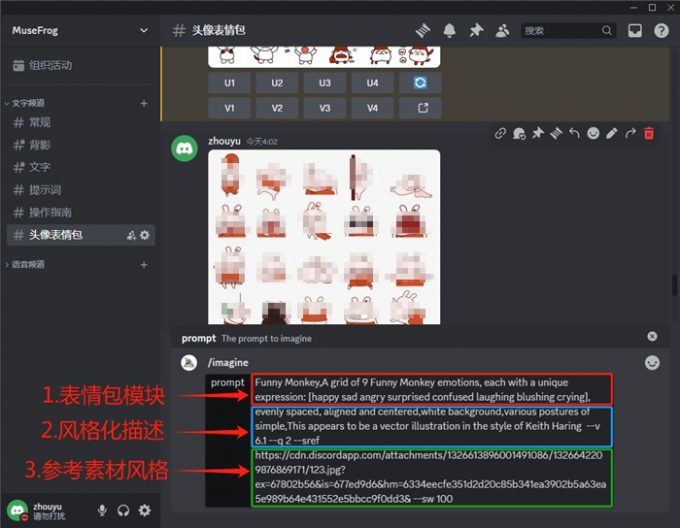Open the inbox icon
This screenshot has width=680, height=528.
coord(635,30)
